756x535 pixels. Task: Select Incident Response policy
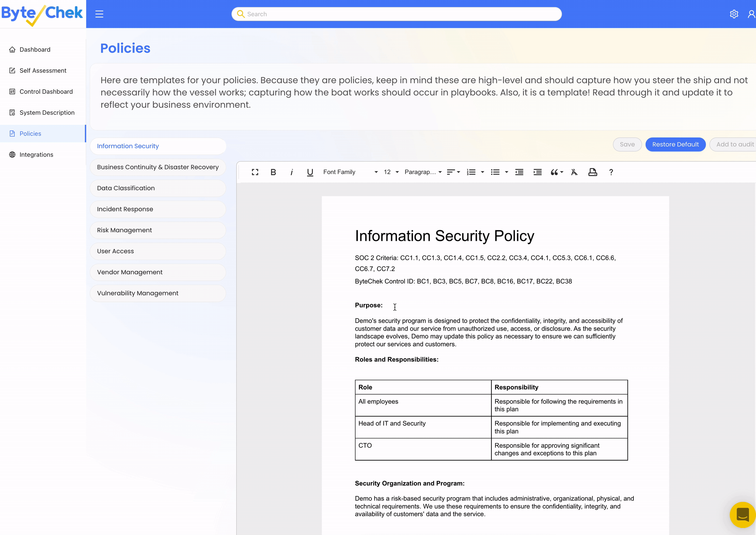tap(158, 209)
